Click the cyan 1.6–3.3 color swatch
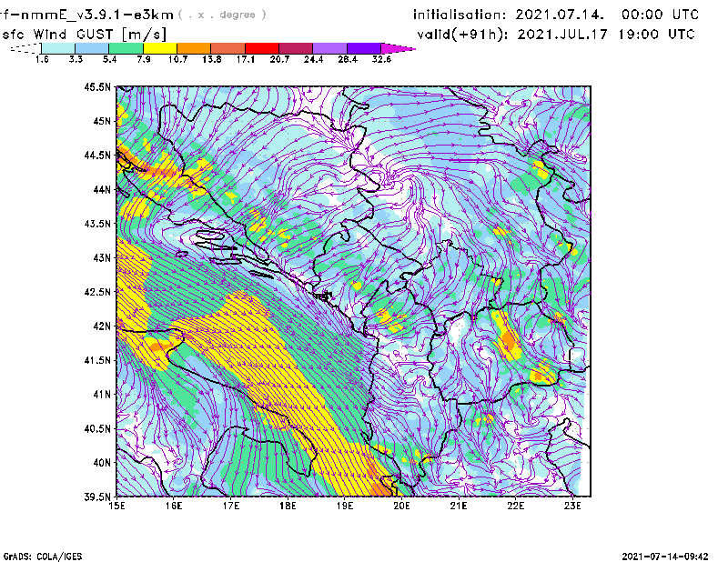The height and width of the screenshot is (562, 728). [58, 48]
